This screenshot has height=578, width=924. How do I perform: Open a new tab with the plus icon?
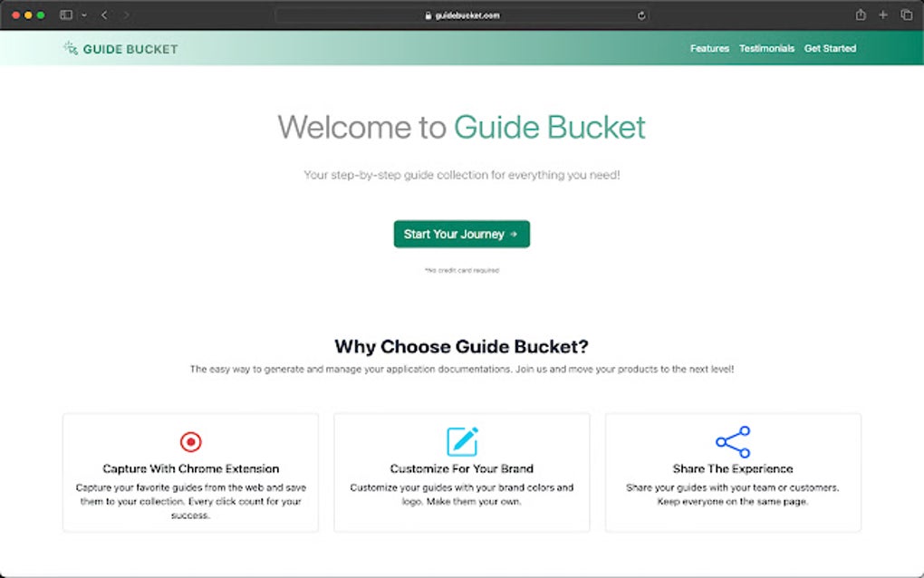pyautogui.click(x=883, y=14)
